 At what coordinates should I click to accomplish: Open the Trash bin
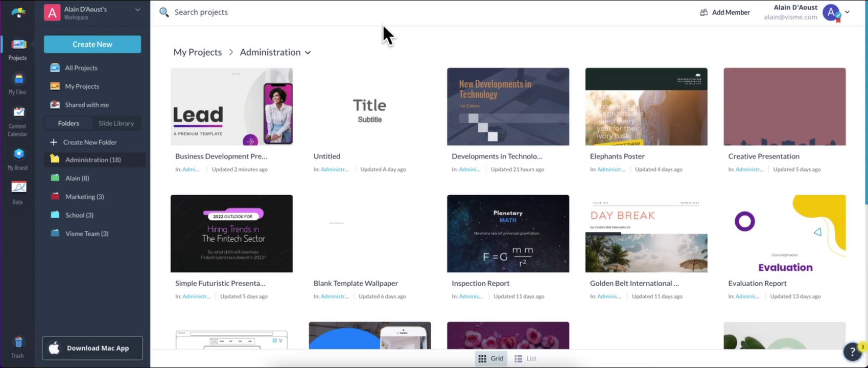point(17,347)
